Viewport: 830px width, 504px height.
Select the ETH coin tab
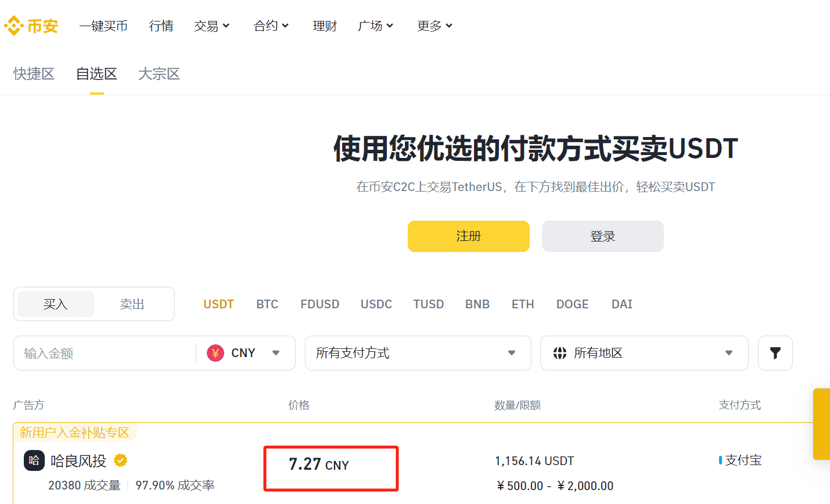click(x=523, y=304)
